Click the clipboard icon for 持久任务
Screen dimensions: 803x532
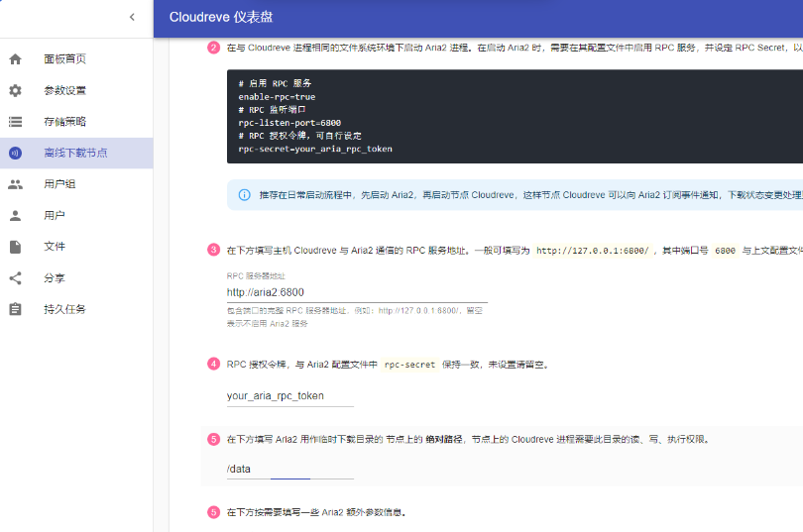(x=15, y=309)
